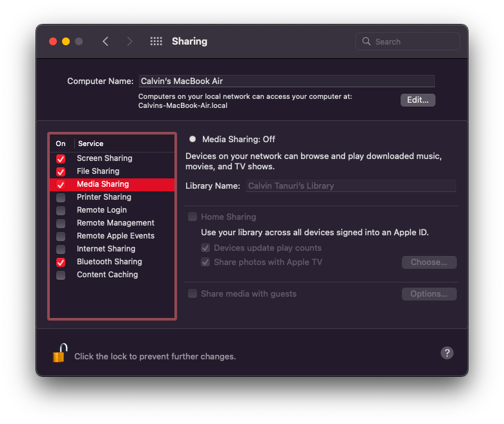Click the magnifying glass search icon
504x424 pixels.
(366, 41)
